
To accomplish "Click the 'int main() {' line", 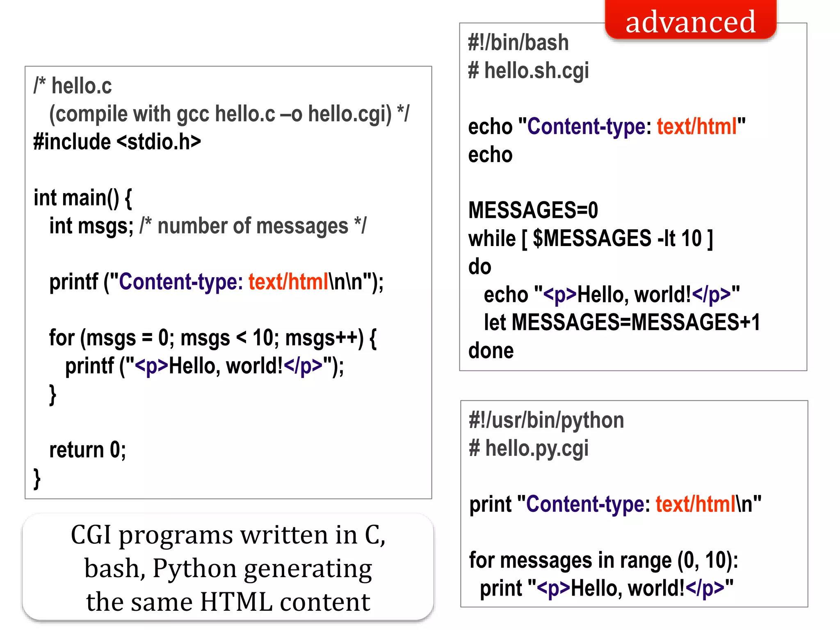I will [x=83, y=198].
